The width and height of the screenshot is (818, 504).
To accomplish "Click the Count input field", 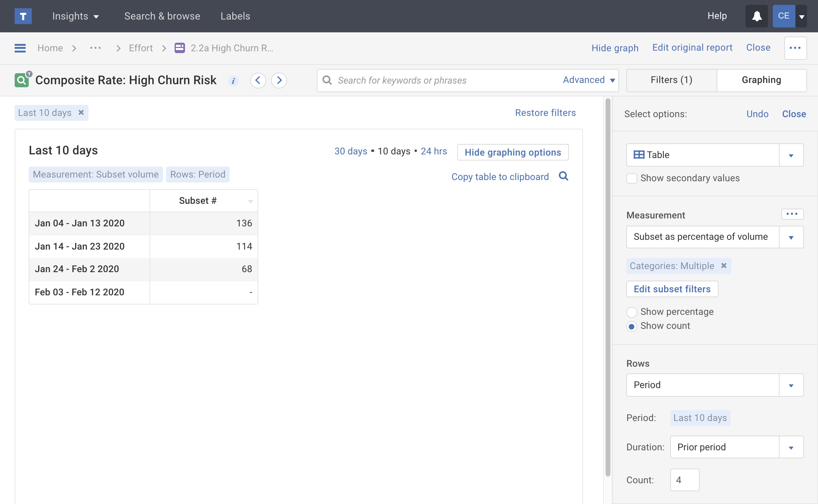I will pyautogui.click(x=684, y=480).
